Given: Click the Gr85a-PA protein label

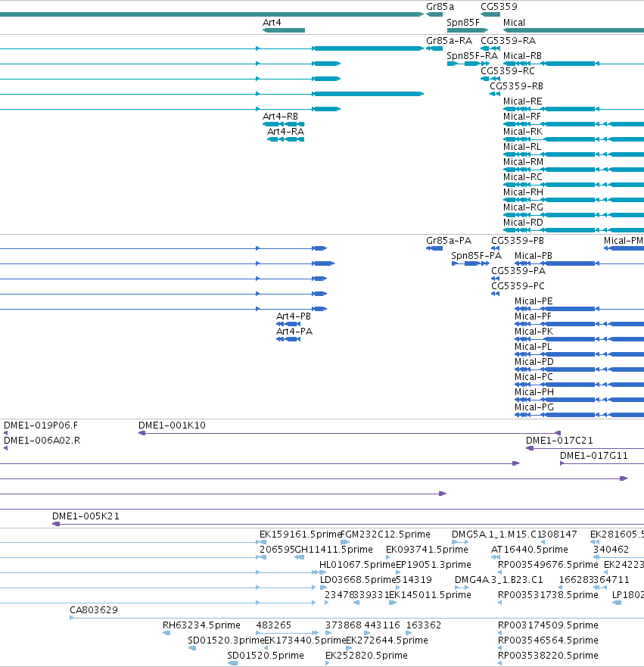Looking at the screenshot, I should point(449,241).
